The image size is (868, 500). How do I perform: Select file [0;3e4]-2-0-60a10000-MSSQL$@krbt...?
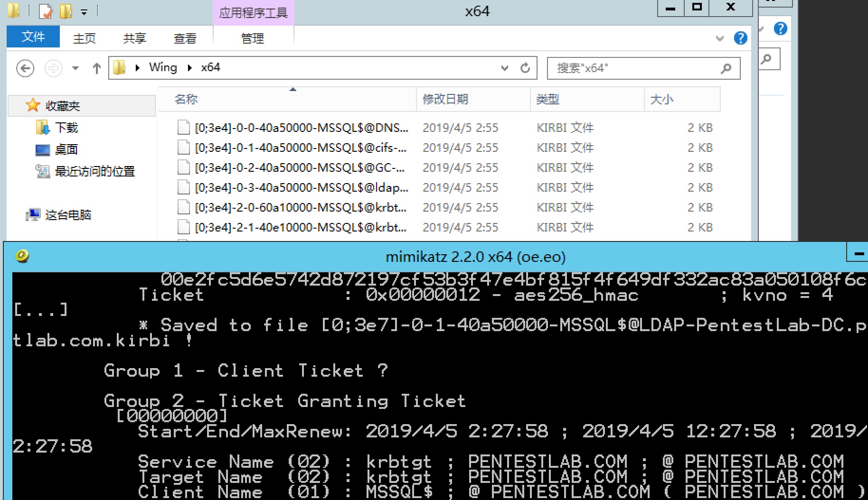301,207
